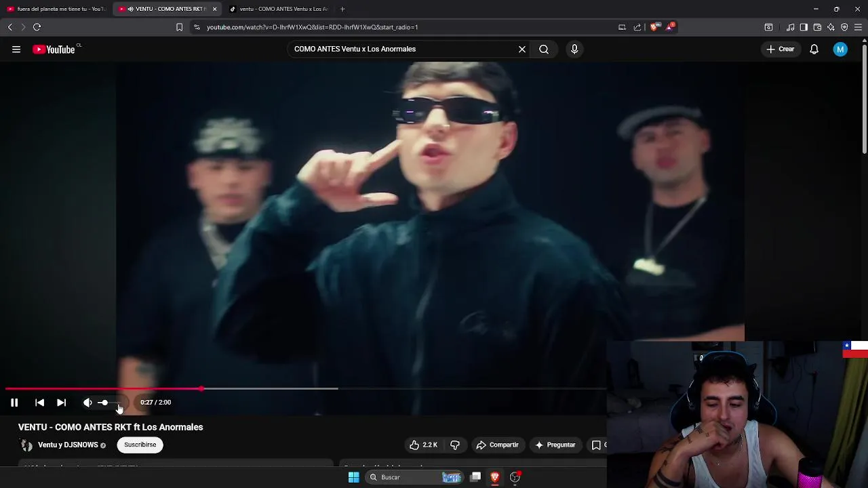Open a new browser tab
868x488 pixels.
coord(342,9)
